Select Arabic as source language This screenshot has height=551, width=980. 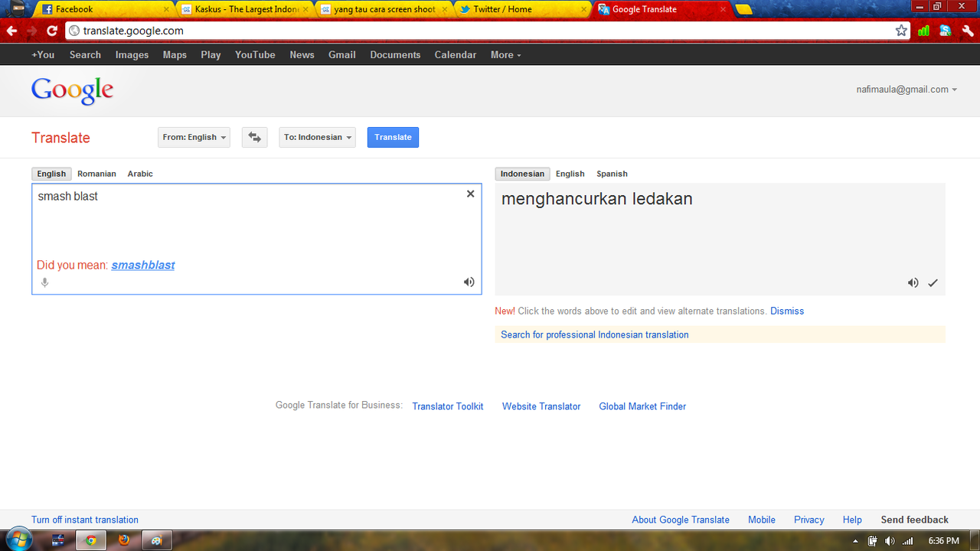tap(140, 174)
